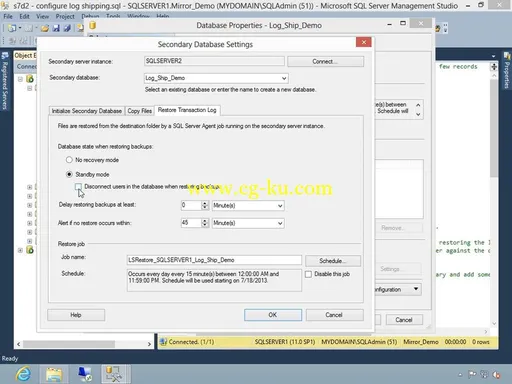Click the Connect... button for secondary server
Image resolution: width=512 pixels, height=384 pixels.
point(325,62)
